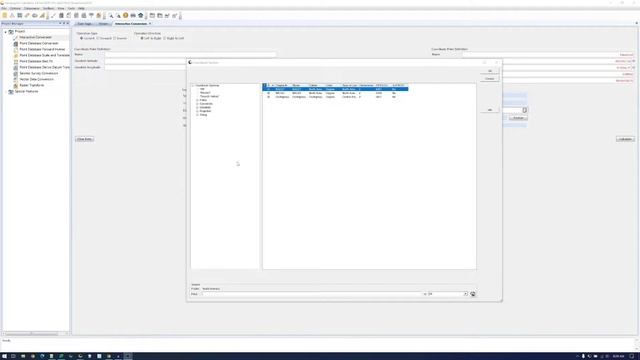The image size is (640, 360).
Task: Select Point Database Best Fit job
Action: 36,61
